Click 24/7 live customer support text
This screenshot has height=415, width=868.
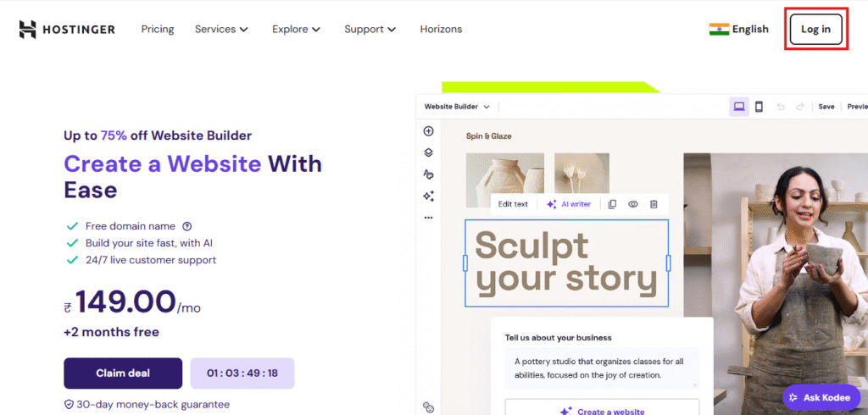pos(151,260)
